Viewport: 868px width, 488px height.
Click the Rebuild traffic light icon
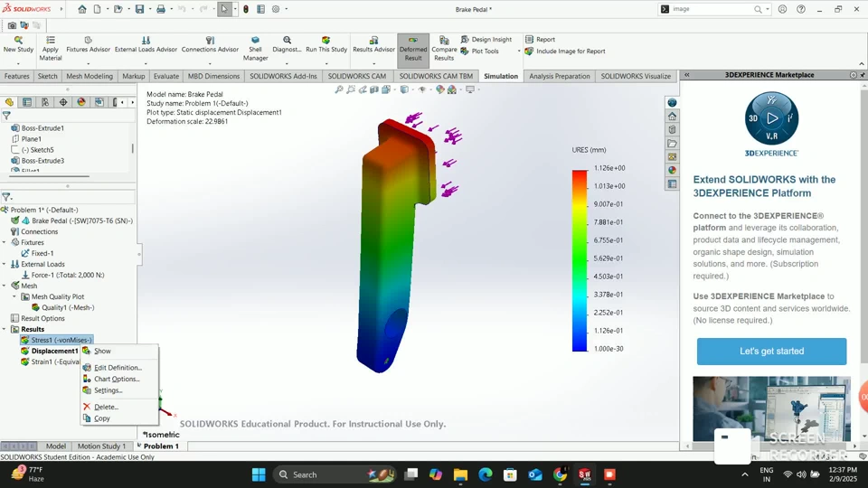pos(246,9)
